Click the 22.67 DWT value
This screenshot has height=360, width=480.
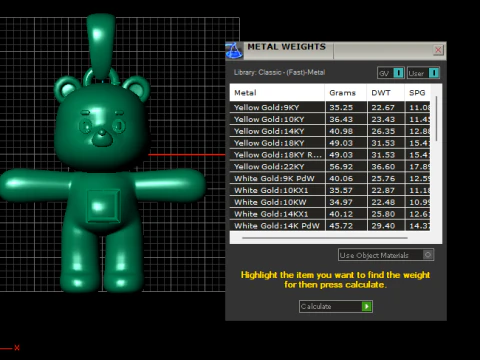pyautogui.click(x=383, y=107)
